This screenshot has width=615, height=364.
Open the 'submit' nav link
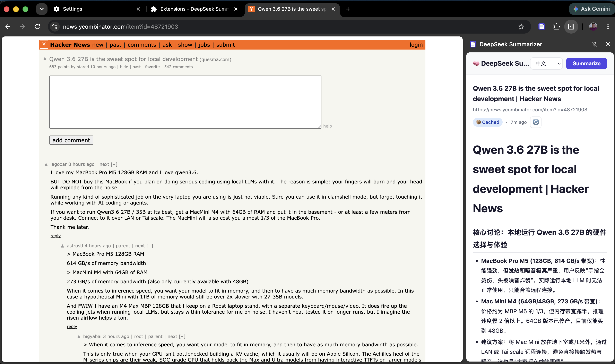[225, 45]
